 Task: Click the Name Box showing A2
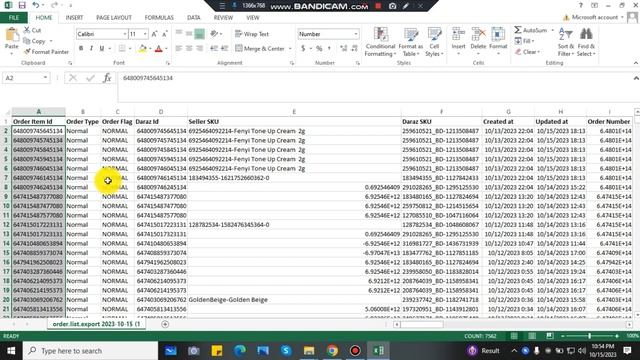point(26,78)
